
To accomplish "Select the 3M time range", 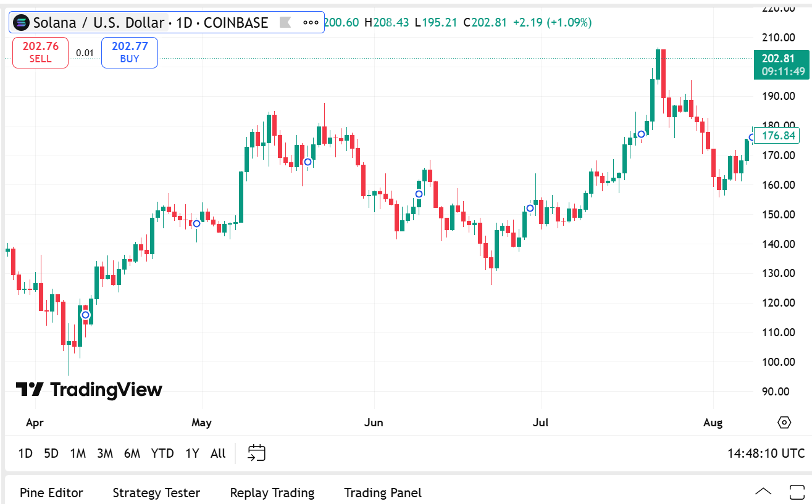I will pos(105,453).
